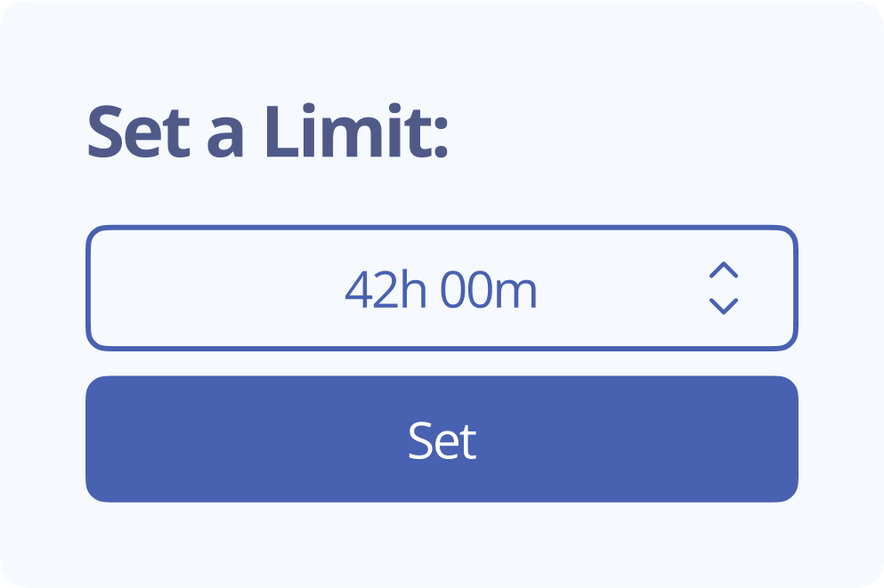Viewport: 884px width, 588px height.
Task: Click the down chevron to decrease limit
Action: tap(724, 306)
